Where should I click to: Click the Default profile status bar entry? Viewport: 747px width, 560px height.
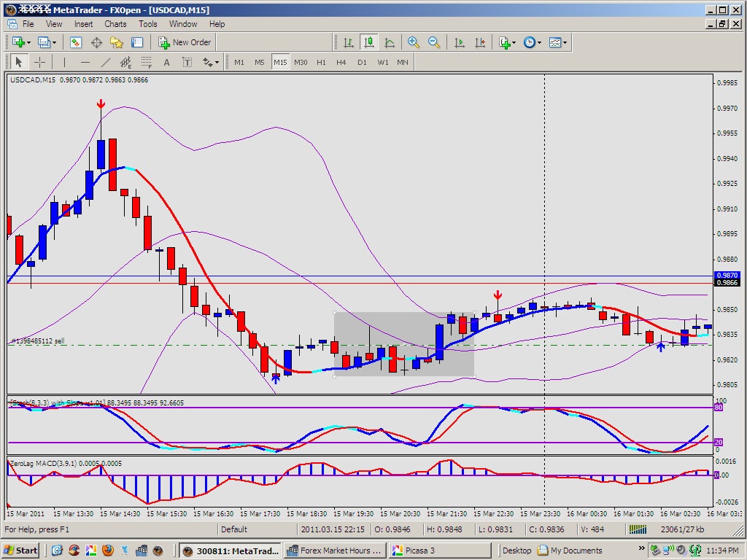234,529
